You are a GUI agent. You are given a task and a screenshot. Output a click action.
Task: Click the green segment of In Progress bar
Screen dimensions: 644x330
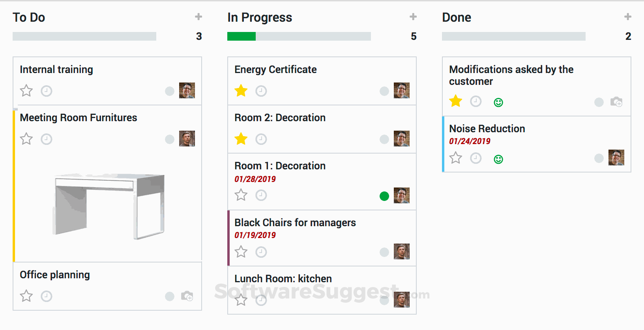click(x=241, y=36)
